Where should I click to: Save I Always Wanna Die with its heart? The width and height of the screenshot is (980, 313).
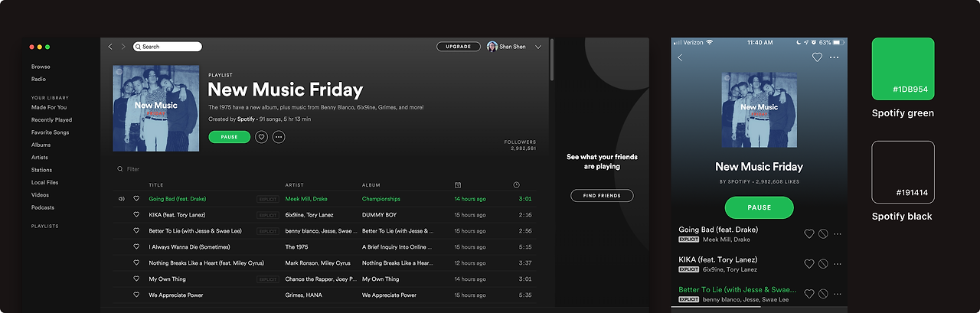[x=136, y=247]
